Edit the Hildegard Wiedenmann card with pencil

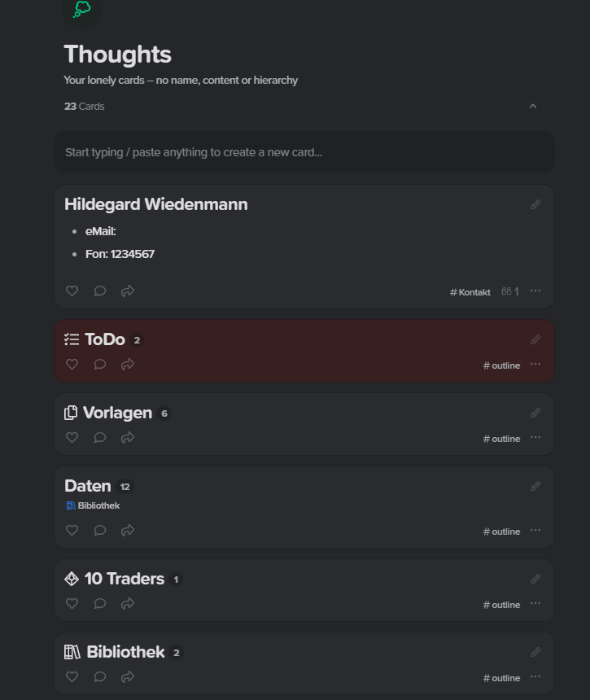pos(535,204)
